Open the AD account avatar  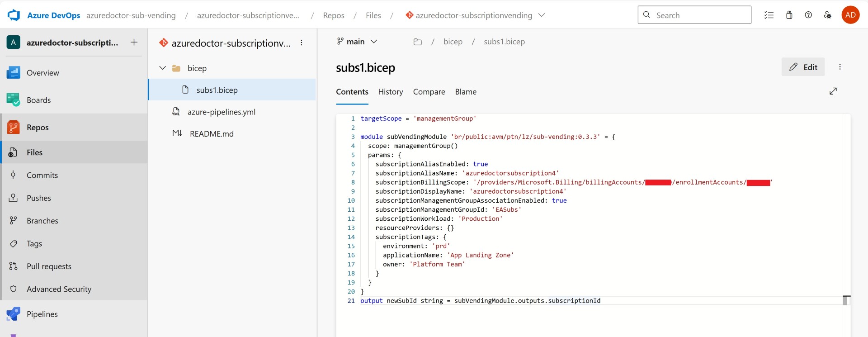850,15
